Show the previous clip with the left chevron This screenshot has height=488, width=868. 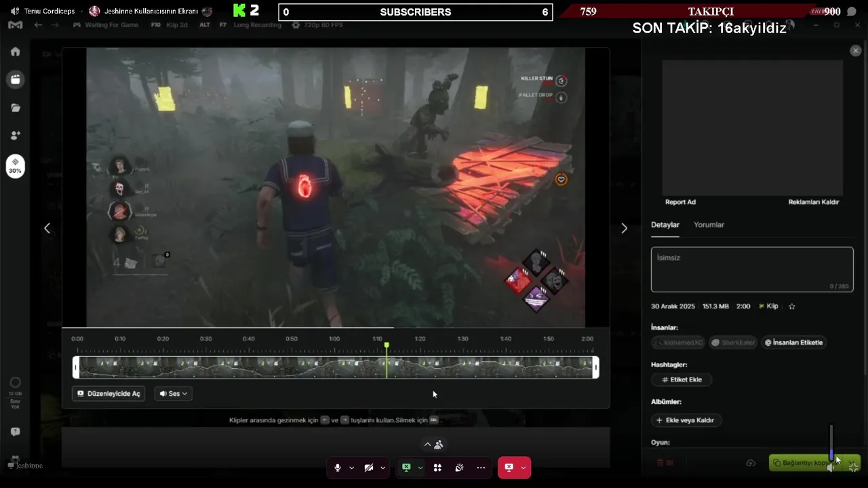[47, 228]
